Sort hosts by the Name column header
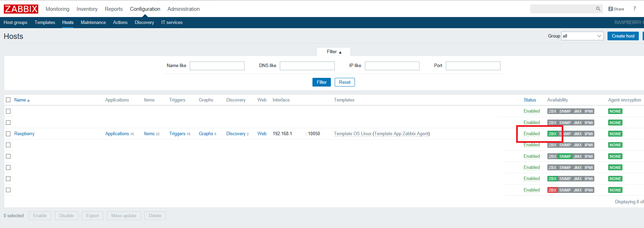644x228 pixels. (20, 100)
